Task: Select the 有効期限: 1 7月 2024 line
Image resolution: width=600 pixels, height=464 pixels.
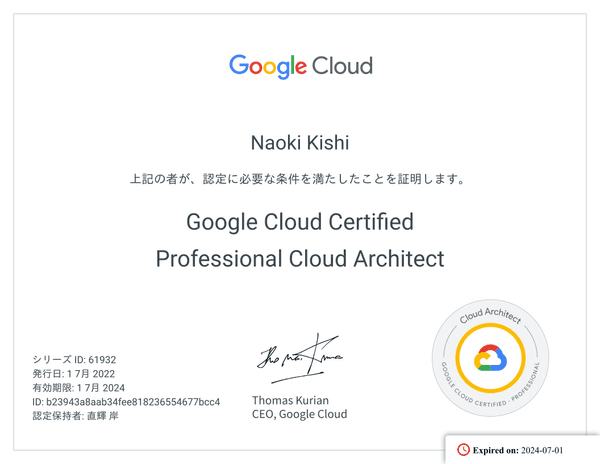Action: 78,388
